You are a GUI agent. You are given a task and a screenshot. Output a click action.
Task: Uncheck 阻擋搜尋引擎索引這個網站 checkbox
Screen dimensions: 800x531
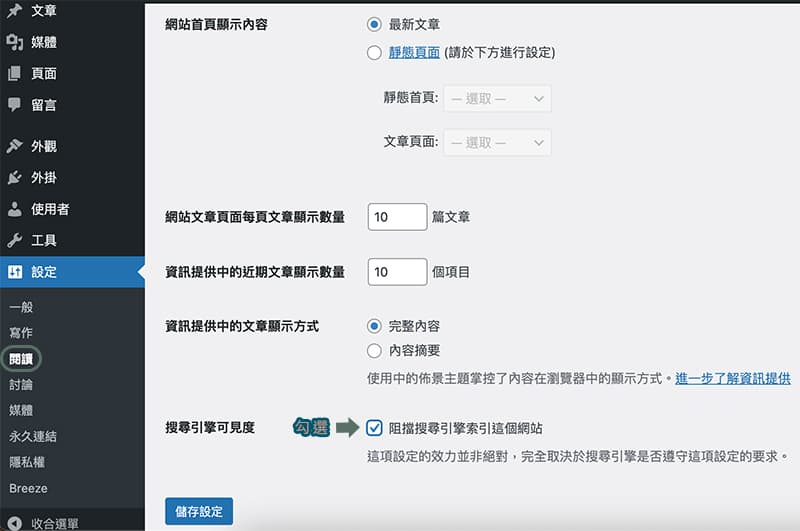click(x=374, y=428)
